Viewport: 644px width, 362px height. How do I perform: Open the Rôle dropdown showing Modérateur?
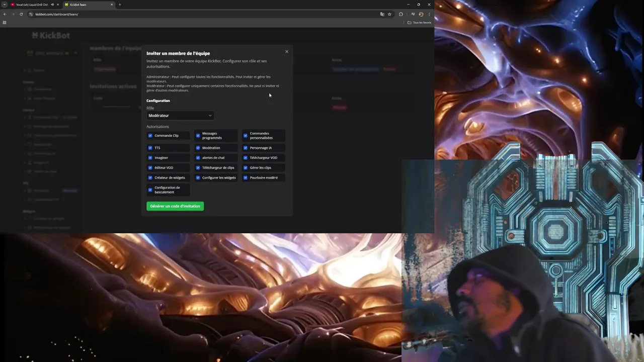(x=180, y=116)
